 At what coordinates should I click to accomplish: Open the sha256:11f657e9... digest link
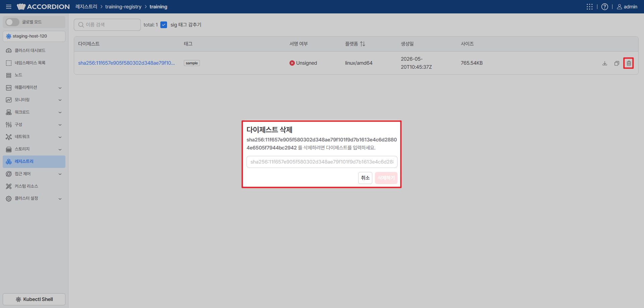[126, 63]
